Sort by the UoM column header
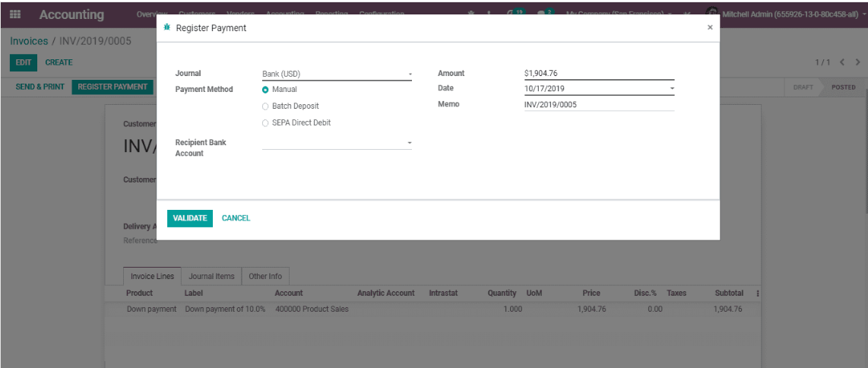The width and height of the screenshot is (868, 368). pyautogui.click(x=534, y=293)
